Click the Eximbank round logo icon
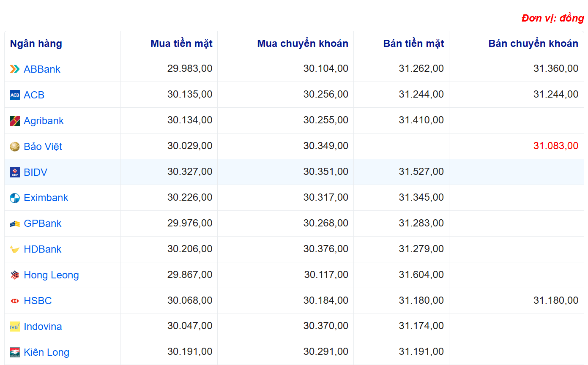The height and width of the screenshot is (365, 588). (15, 198)
